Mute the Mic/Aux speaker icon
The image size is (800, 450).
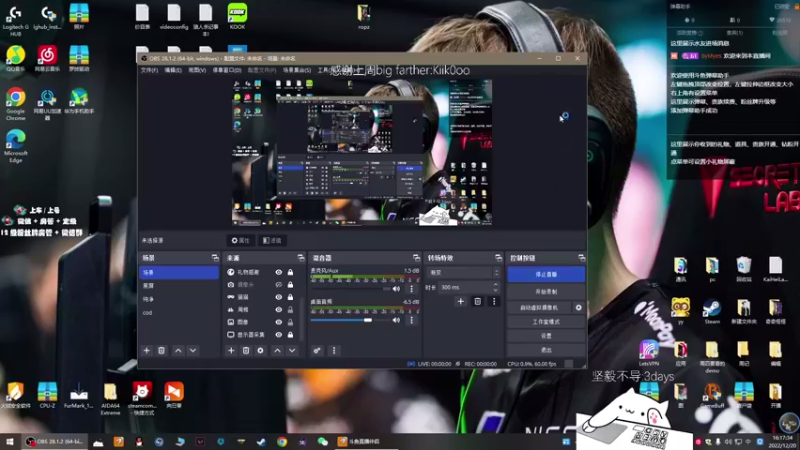pyautogui.click(x=396, y=289)
